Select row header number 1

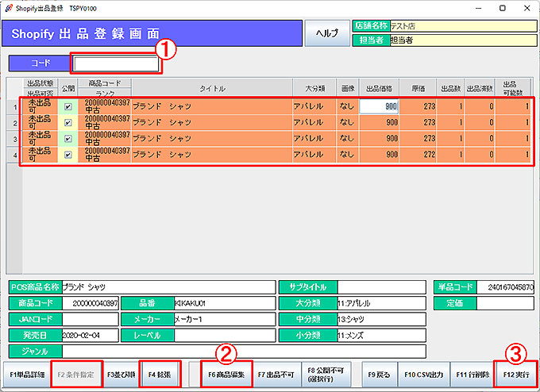coord(15,107)
